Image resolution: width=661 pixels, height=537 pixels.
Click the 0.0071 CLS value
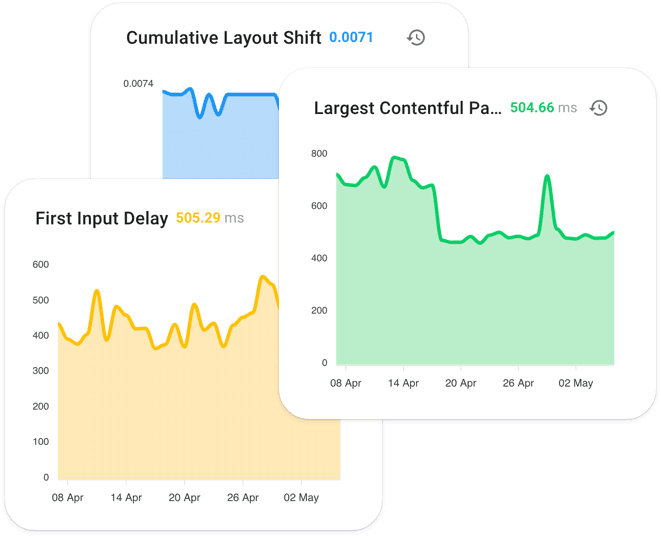click(x=351, y=37)
